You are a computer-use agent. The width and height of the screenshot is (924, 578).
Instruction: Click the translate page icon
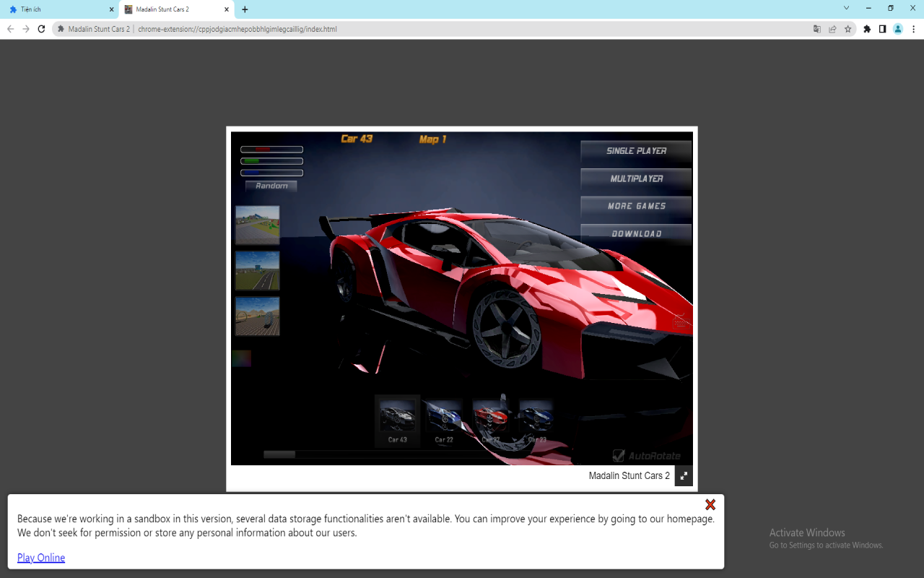[x=817, y=29]
